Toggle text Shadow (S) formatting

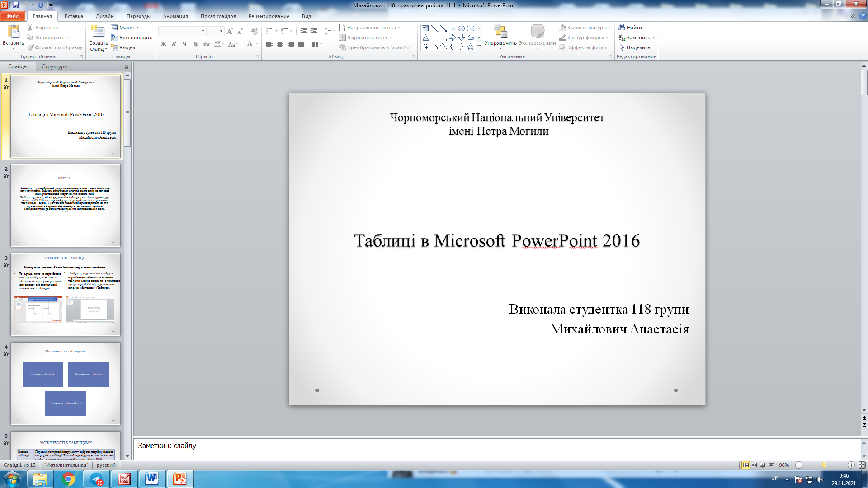pyautogui.click(x=196, y=44)
